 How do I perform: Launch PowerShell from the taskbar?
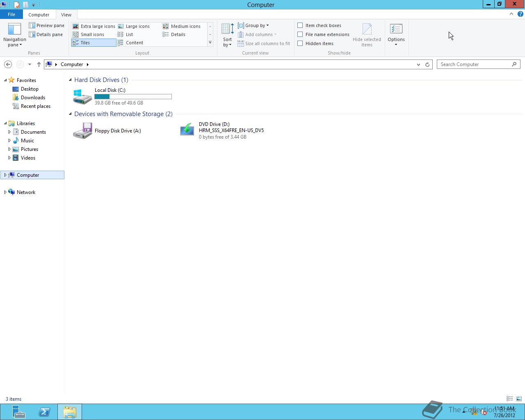click(x=44, y=412)
